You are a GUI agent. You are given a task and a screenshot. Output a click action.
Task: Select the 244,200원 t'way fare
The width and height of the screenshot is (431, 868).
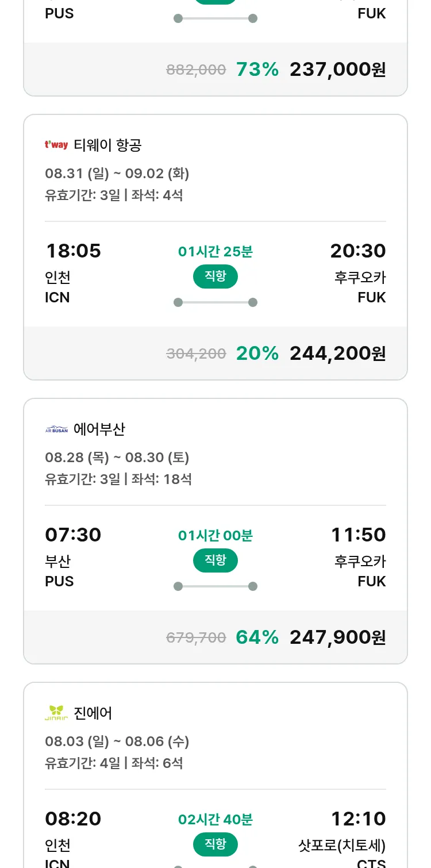(x=337, y=354)
